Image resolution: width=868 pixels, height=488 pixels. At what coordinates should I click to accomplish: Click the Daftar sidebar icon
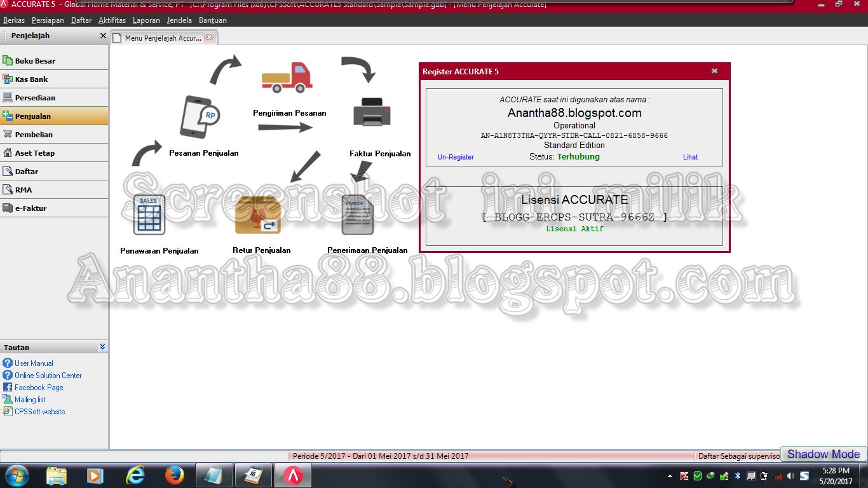click(8, 172)
